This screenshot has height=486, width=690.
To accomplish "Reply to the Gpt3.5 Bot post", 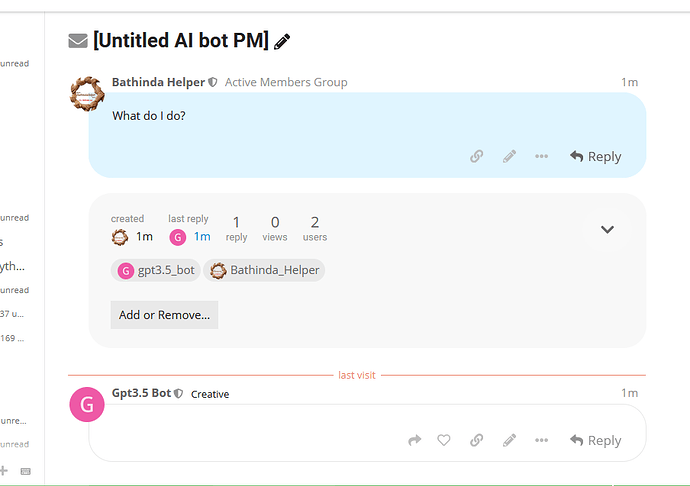I will pyautogui.click(x=595, y=440).
